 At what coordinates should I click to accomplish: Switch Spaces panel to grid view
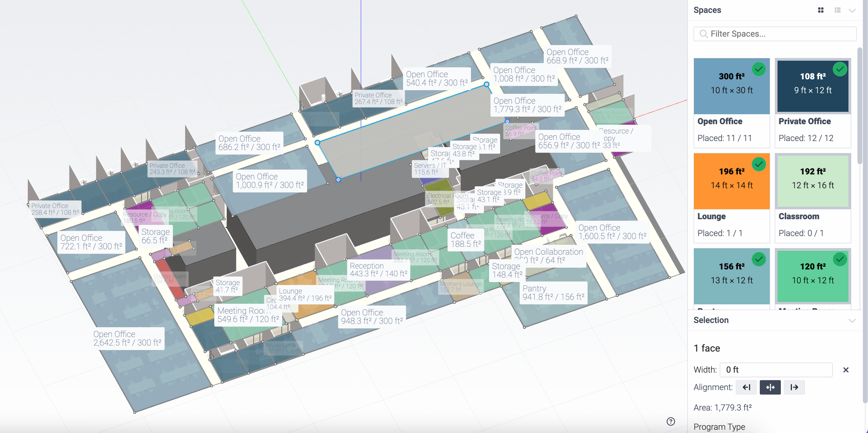pyautogui.click(x=821, y=10)
